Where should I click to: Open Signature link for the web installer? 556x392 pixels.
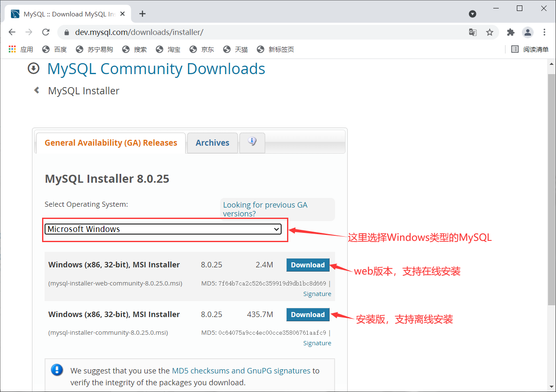pyautogui.click(x=317, y=294)
